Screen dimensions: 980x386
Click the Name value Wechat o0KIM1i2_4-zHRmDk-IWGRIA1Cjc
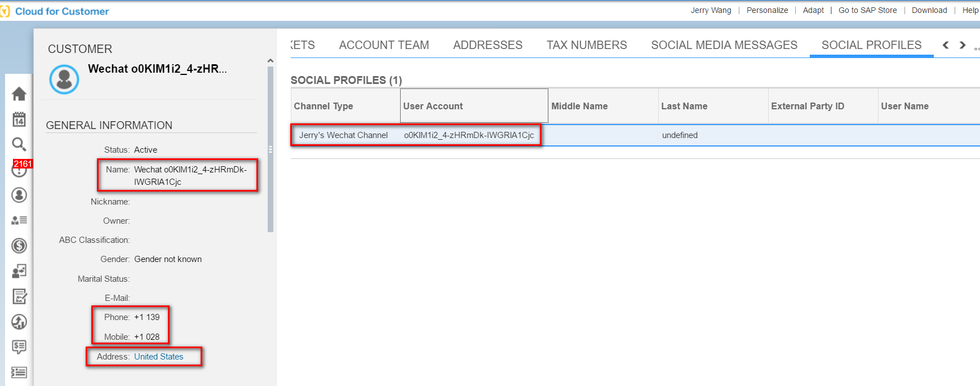pos(190,176)
